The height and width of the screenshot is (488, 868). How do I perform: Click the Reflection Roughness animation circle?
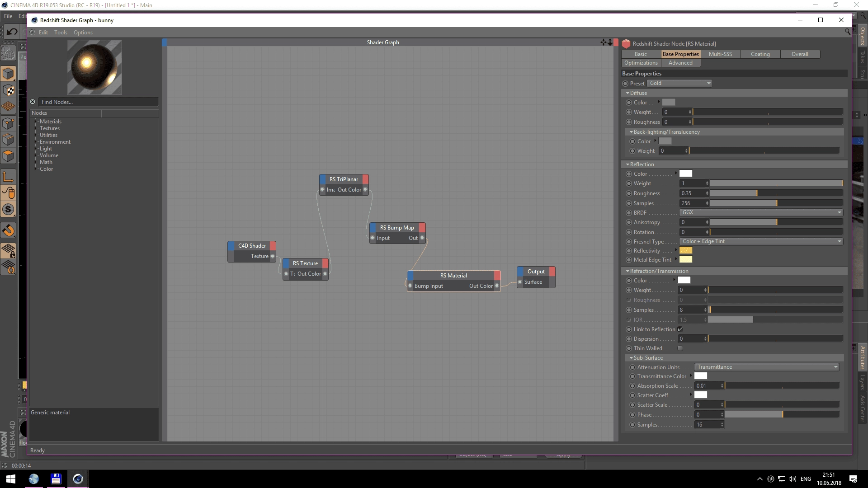[x=629, y=193]
